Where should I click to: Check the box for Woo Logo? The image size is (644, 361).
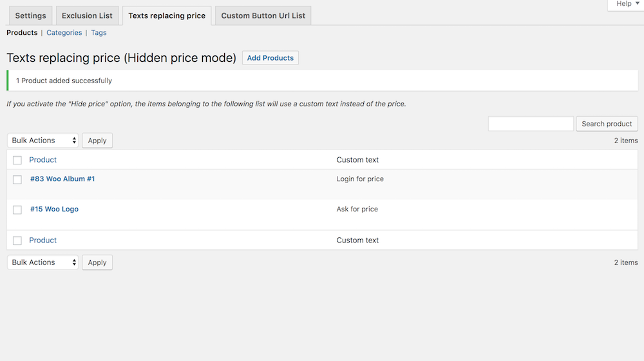coord(17,210)
